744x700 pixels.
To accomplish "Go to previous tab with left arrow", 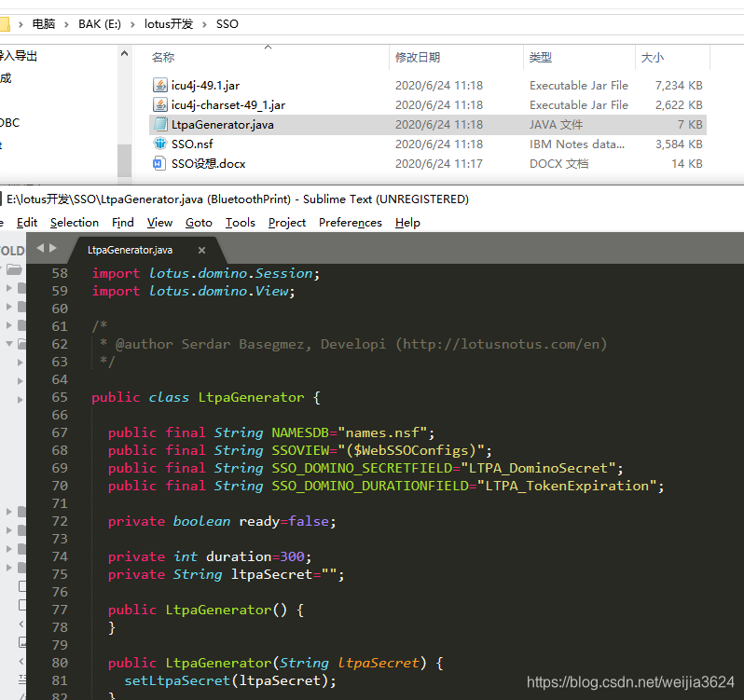I will (40, 248).
